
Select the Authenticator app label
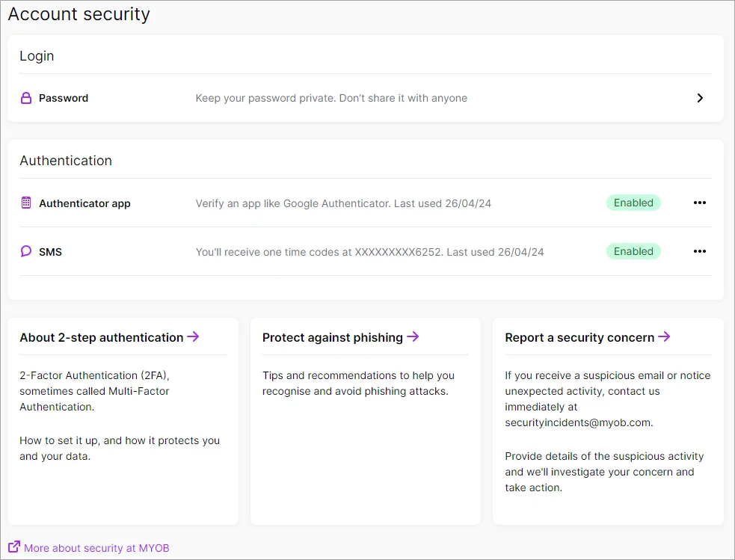pos(84,203)
